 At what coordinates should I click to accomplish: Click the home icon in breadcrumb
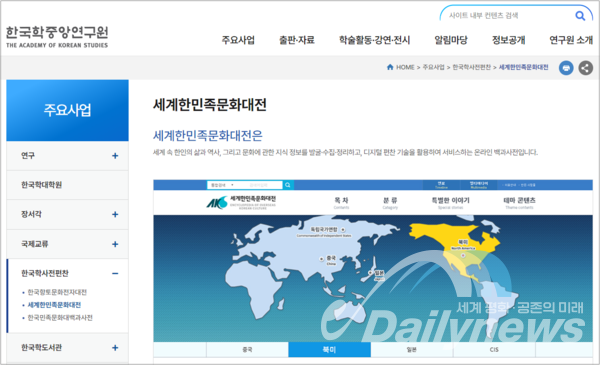click(390, 67)
